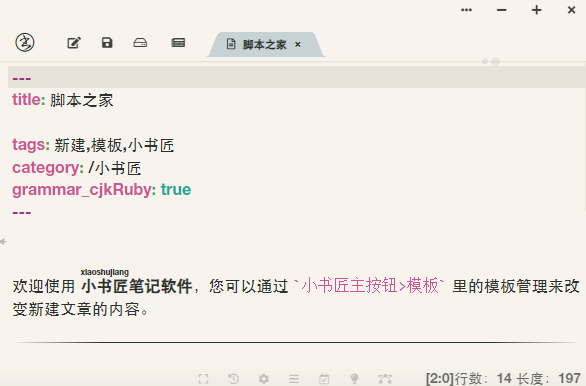
Task: Toggle fullscreen via status bar icon
Action: pyautogui.click(x=203, y=379)
